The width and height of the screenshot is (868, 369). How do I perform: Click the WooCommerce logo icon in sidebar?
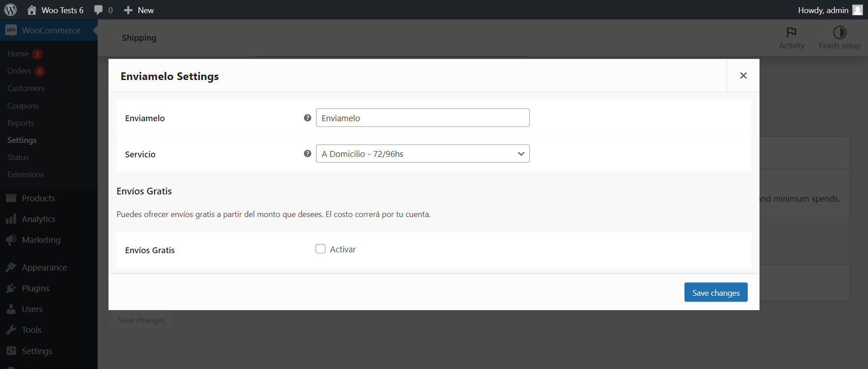click(11, 30)
